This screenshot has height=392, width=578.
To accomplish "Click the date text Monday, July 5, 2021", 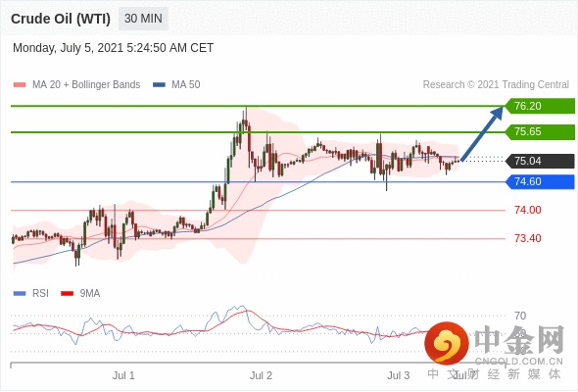I will pos(69,48).
